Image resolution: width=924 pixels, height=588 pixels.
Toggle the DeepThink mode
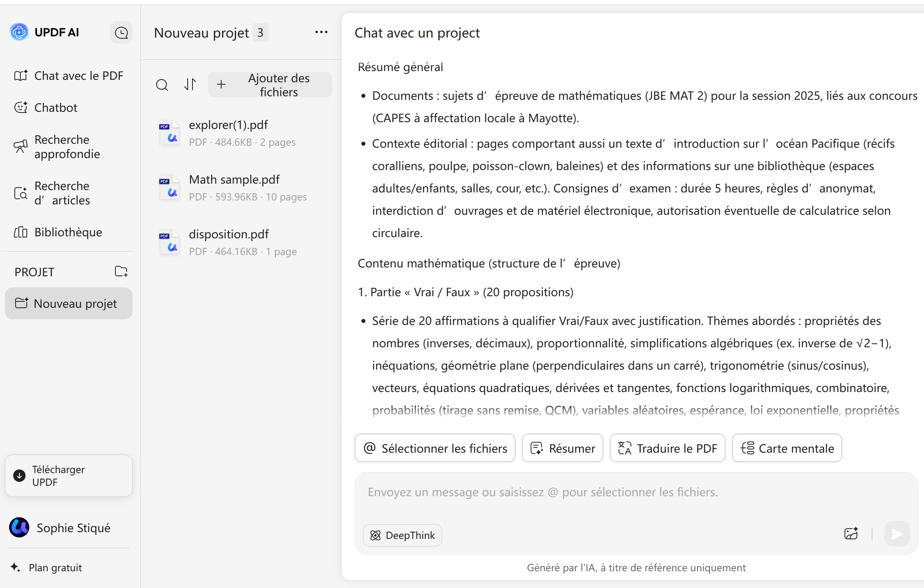pos(402,535)
